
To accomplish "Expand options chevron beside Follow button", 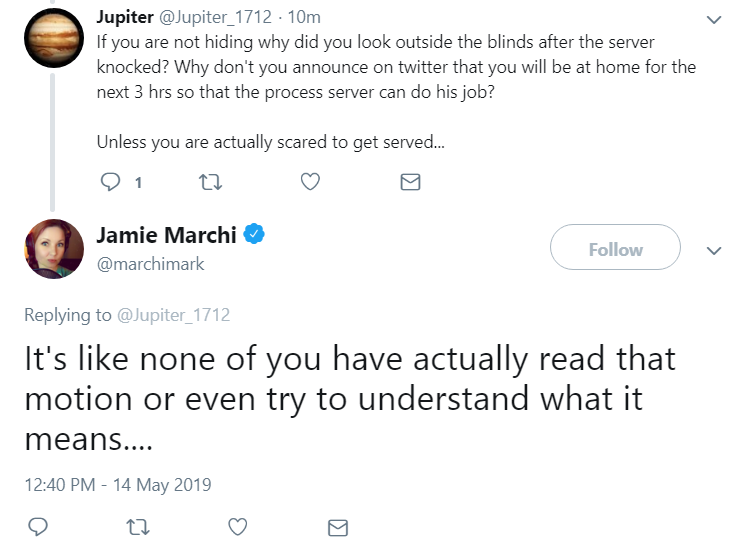I will [713, 250].
